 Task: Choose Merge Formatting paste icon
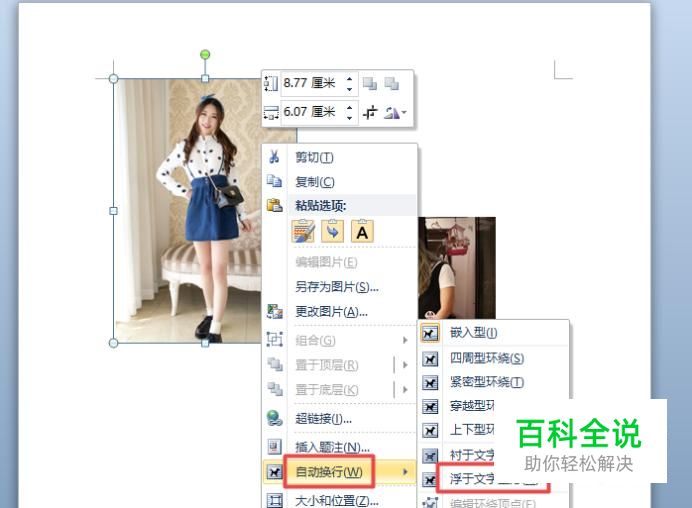(x=332, y=231)
